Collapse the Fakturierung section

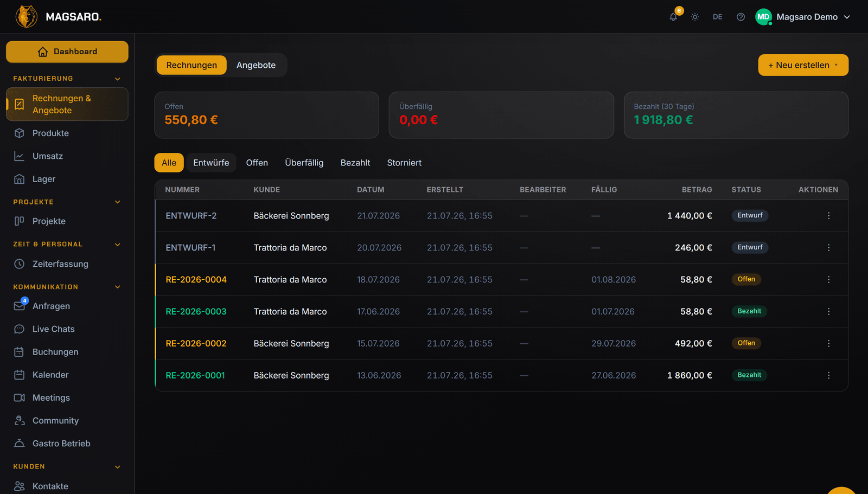118,79
